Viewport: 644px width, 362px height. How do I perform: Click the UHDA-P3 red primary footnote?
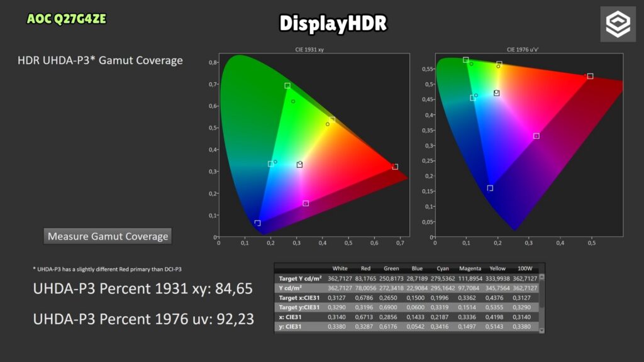(x=107, y=269)
